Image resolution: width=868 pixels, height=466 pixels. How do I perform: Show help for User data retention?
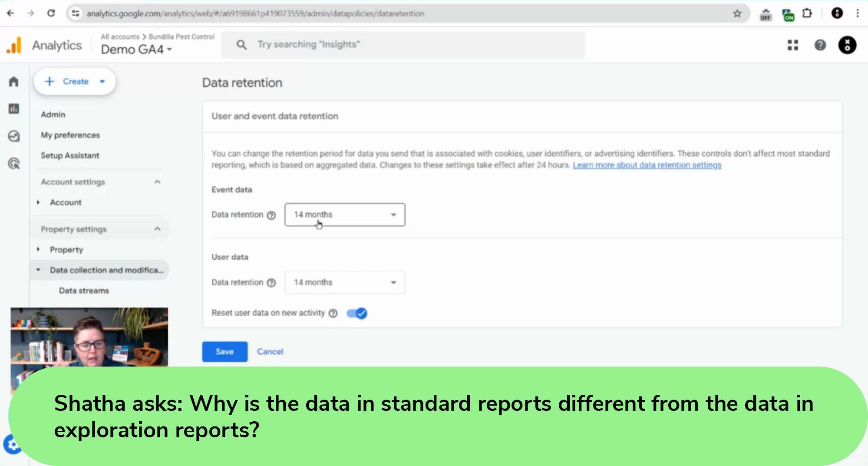coord(271,283)
